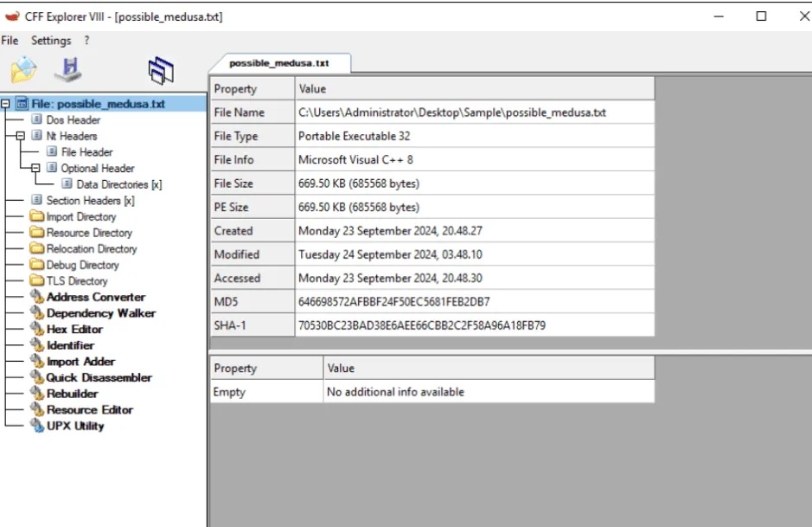Click the Debug Directory folder icon
Image resolution: width=812 pixels, height=527 pixels.
pos(37,264)
